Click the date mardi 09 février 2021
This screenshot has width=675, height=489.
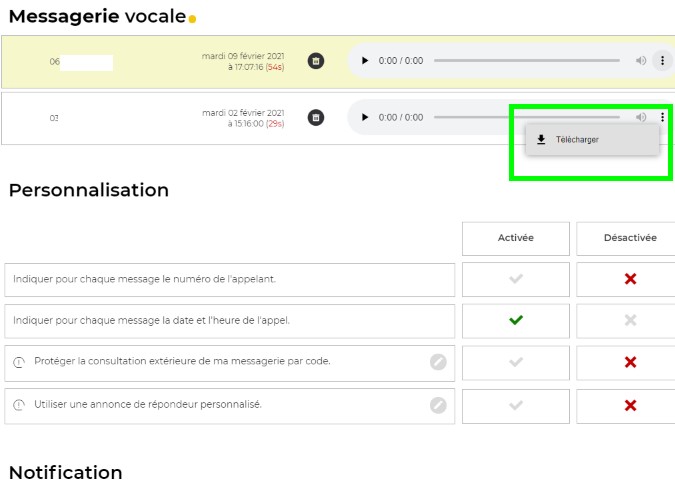point(243,56)
